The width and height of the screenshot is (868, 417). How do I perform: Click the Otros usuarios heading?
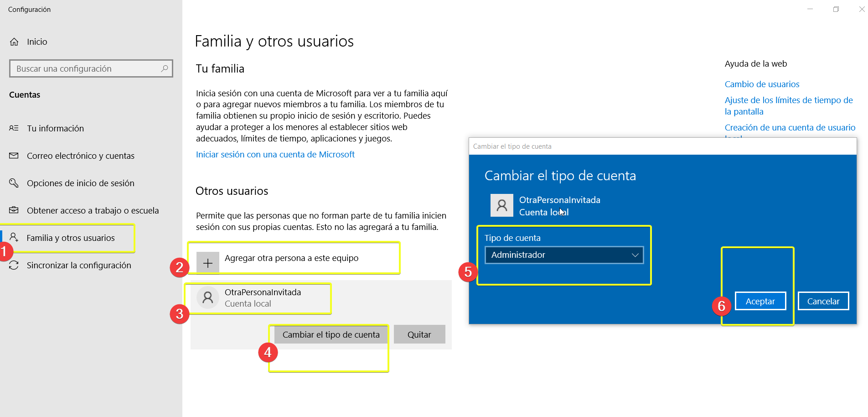(x=232, y=191)
